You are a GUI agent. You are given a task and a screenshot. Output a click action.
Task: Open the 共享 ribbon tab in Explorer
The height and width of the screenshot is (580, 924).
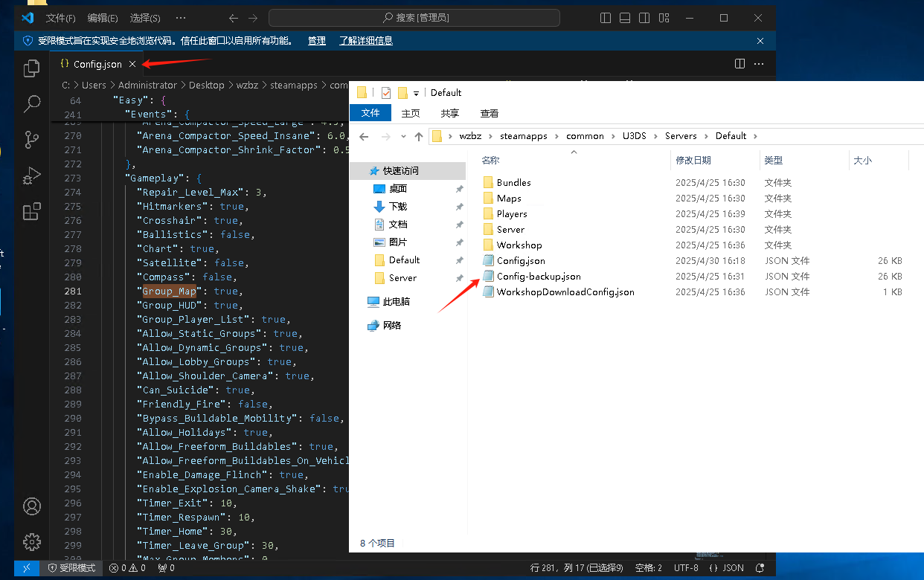[x=449, y=113]
